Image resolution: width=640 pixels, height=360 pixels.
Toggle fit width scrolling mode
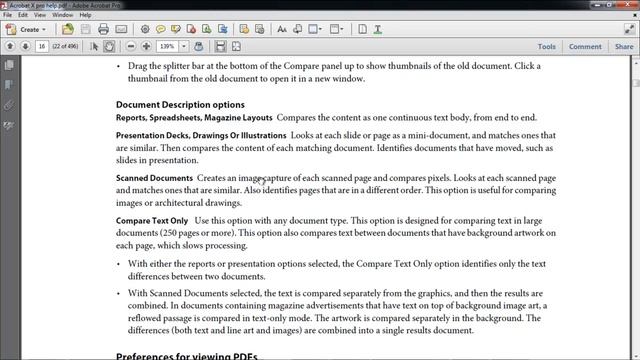click(220, 46)
